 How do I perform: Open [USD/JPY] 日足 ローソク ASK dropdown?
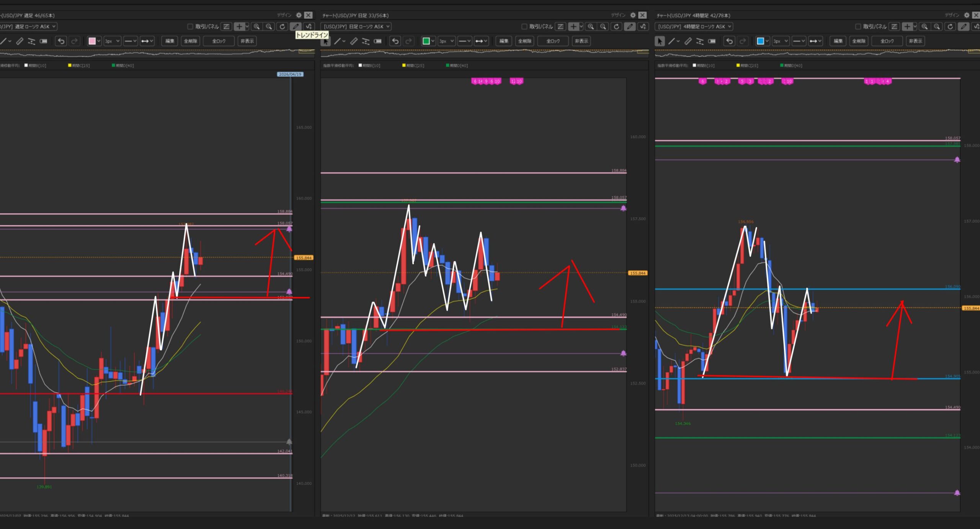point(357,26)
